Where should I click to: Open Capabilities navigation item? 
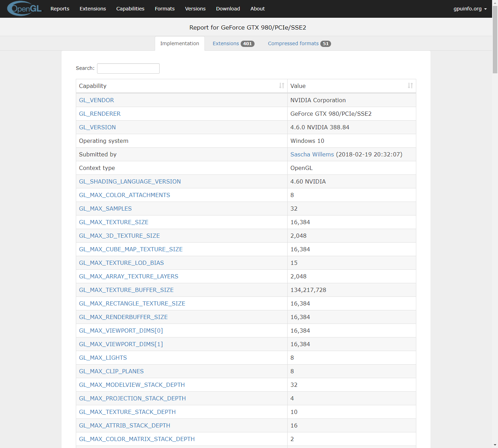tap(130, 9)
